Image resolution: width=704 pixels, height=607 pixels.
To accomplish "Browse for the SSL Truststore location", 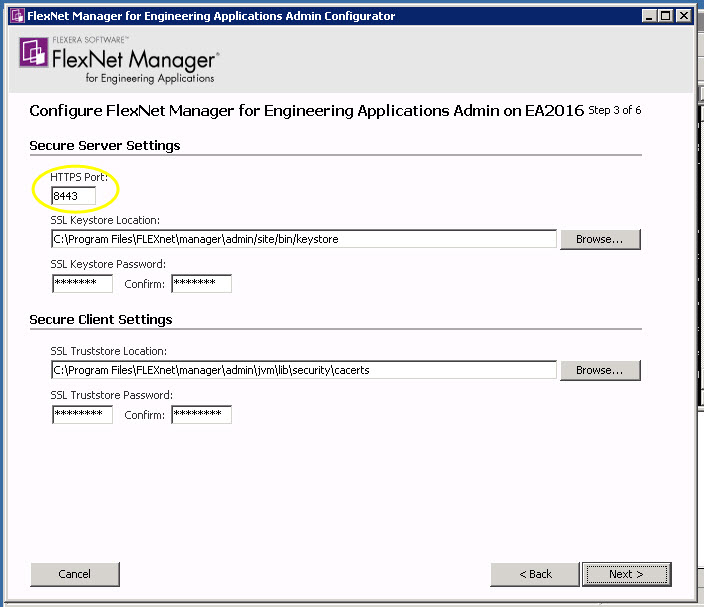I will (600, 370).
